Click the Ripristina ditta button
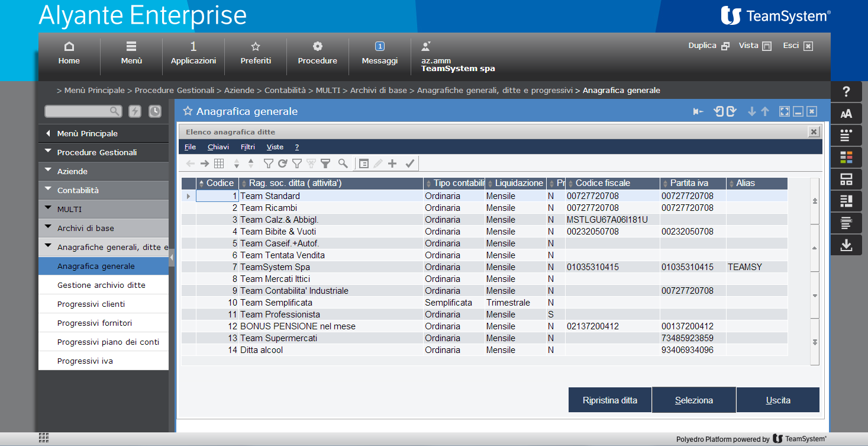 pyautogui.click(x=610, y=400)
